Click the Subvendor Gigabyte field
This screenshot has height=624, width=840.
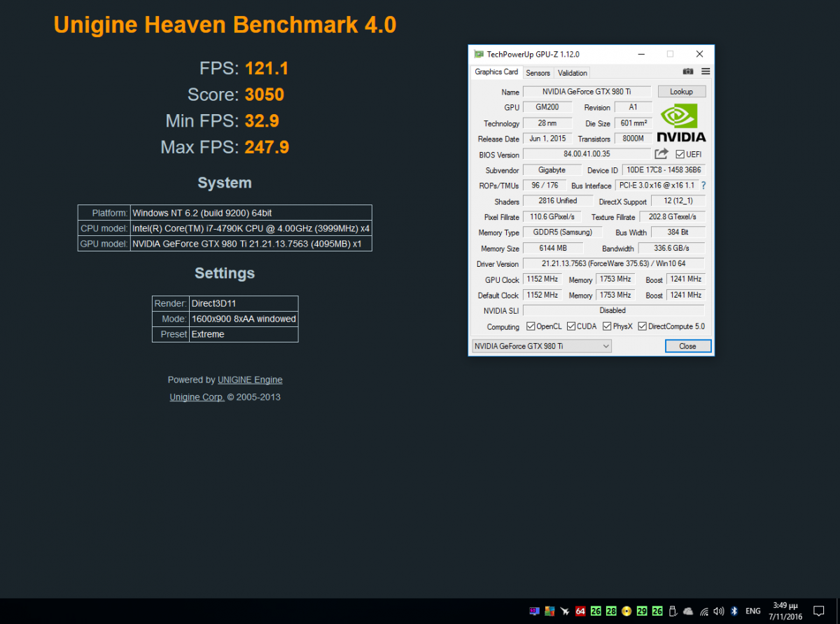coord(552,170)
